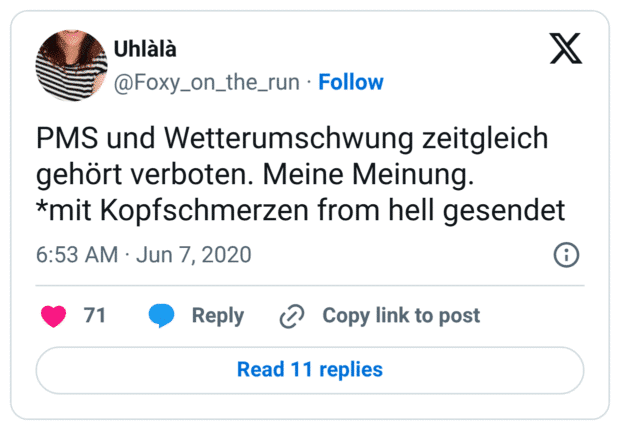Like the post with the heart icon

point(53,316)
